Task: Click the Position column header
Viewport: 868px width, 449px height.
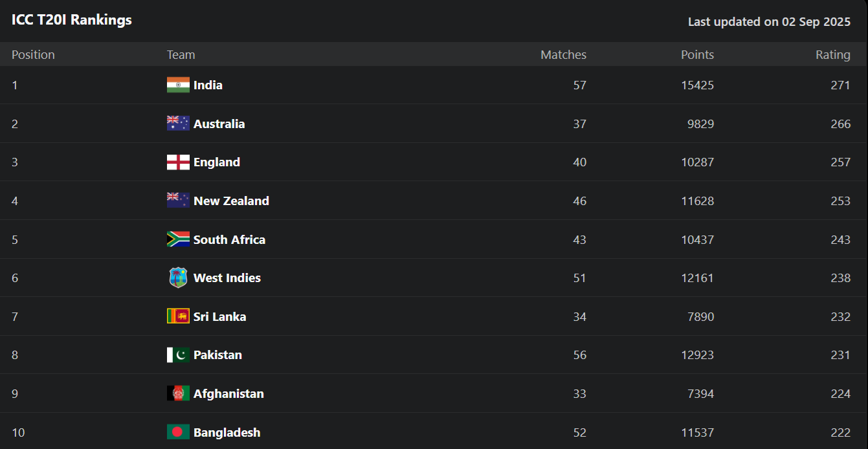Action: (33, 55)
